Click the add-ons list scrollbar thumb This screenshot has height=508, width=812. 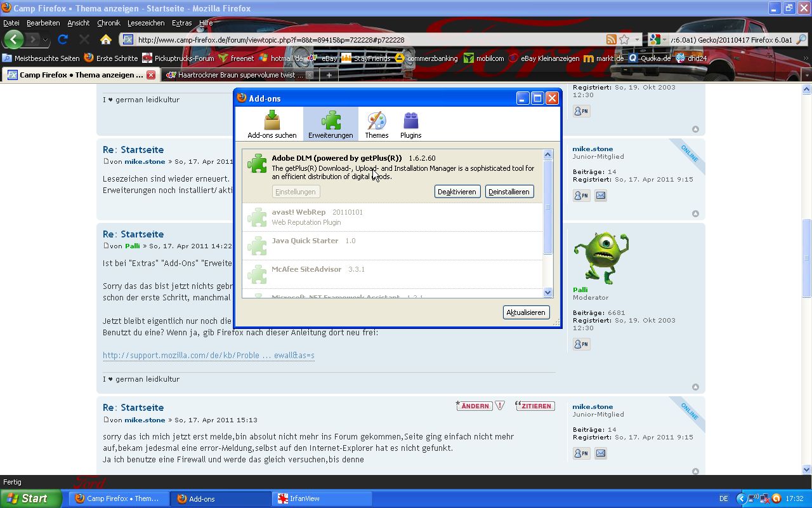pyautogui.click(x=548, y=208)
